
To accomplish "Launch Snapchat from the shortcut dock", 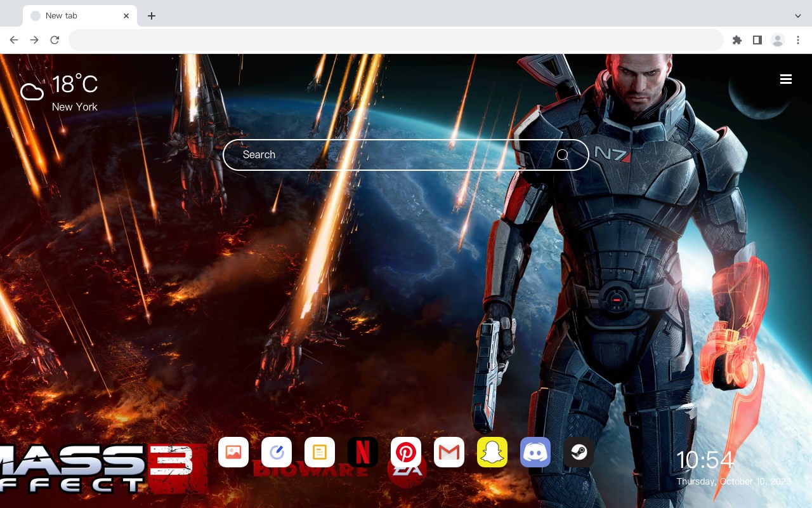I will tap(492, 452).
